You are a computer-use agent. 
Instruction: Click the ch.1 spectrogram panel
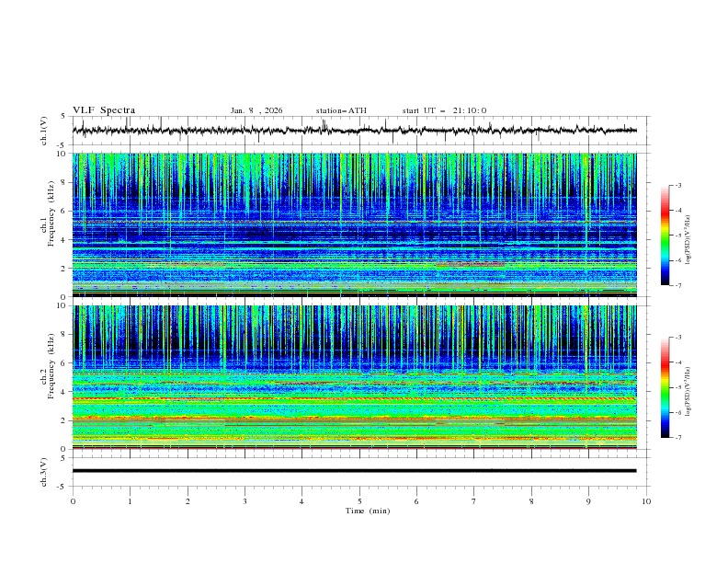tap(354, 224)
